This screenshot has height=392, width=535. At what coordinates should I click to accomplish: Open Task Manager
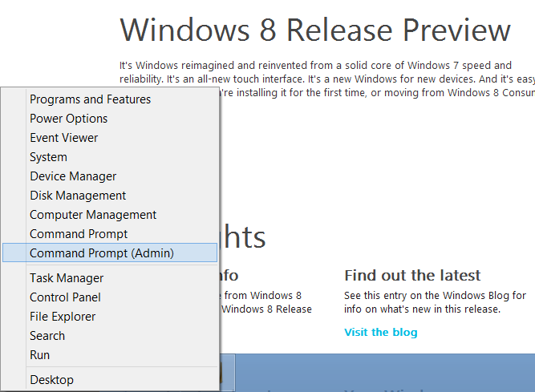110,278
